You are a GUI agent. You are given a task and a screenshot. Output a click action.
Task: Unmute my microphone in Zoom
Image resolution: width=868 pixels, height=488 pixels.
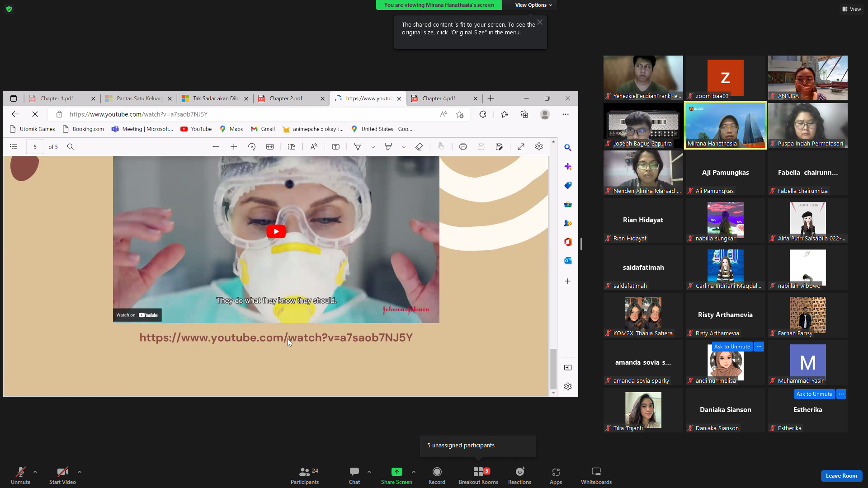coord(20,475)
